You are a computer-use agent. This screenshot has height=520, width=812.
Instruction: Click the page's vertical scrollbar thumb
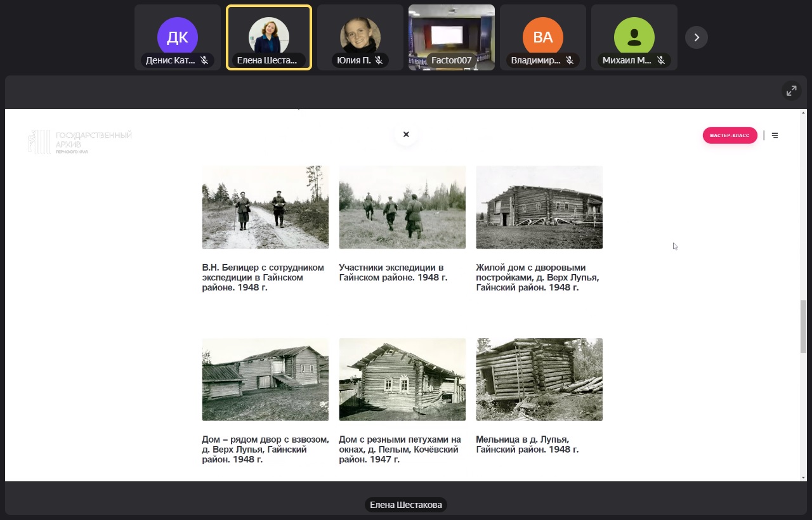803,327
